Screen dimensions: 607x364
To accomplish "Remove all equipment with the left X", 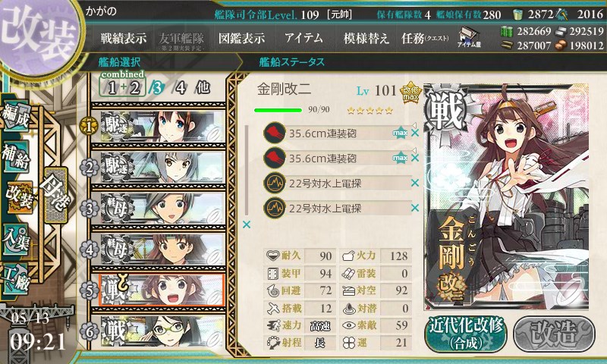I will [x=246, y=224].
